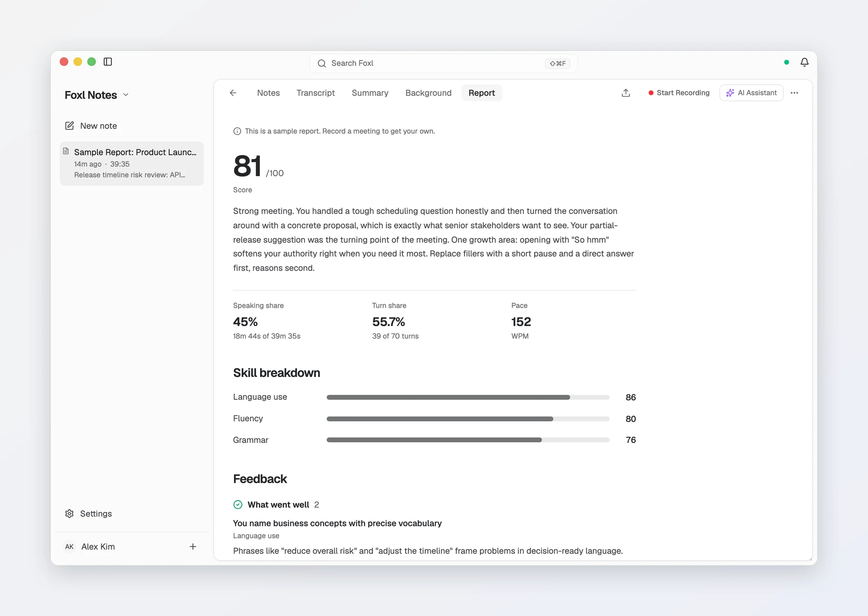Click the Language use progress bar
Viewport: 868px width, 616px height.
[468, 398]
